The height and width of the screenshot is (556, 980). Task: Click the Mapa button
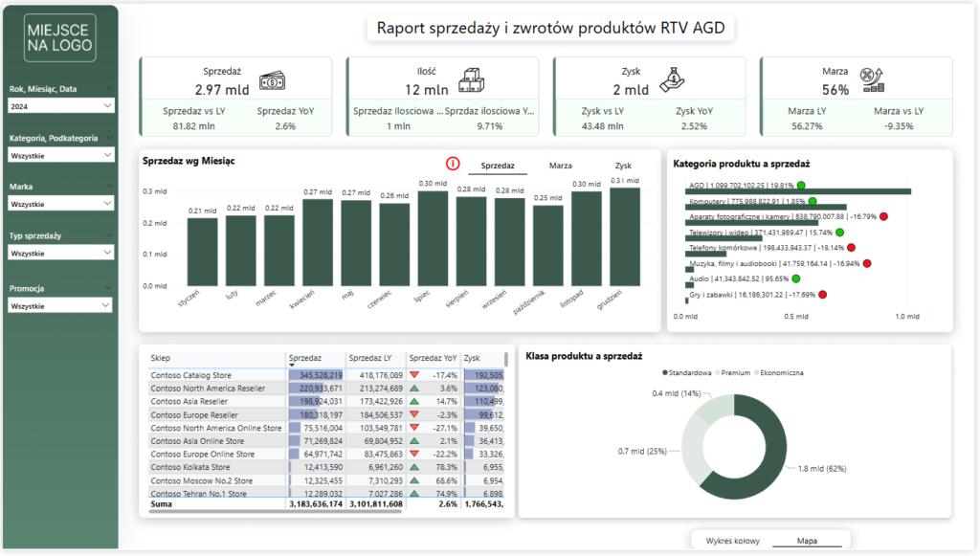(x=808, y=541)
